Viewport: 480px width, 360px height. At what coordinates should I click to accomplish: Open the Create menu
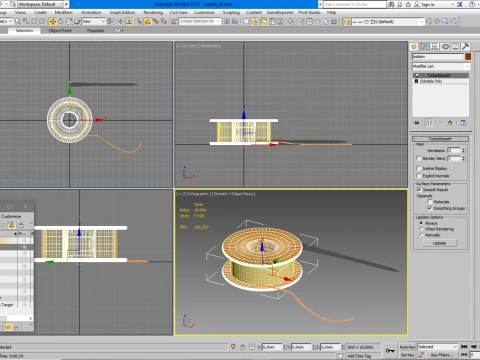40,12
